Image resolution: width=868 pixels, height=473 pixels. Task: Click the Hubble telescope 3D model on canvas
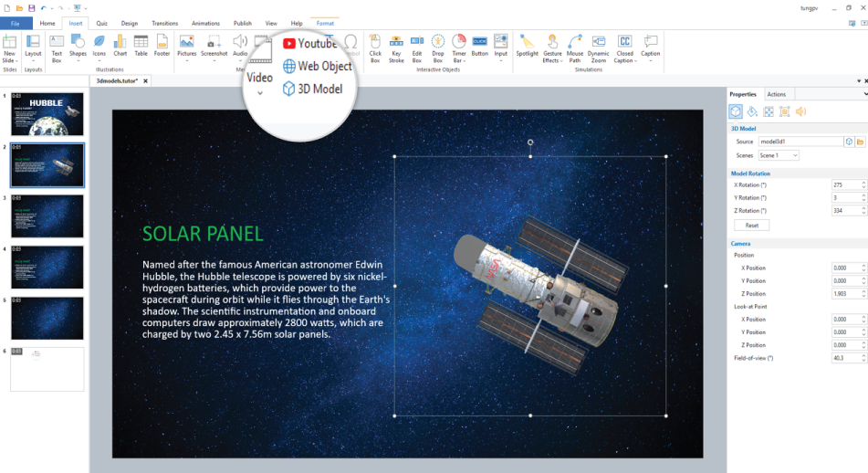pyautogui.click(x=541, y=295)
